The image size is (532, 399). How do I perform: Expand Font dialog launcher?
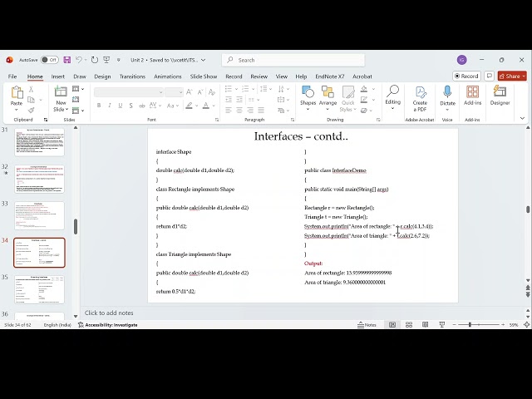(x=217, y=120)
